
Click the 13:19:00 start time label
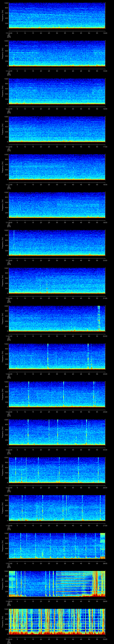pyautogui.click(x=9, y=260)
